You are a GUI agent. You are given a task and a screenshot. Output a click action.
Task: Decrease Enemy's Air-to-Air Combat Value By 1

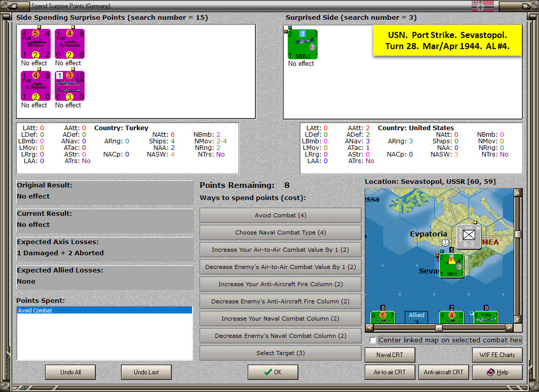tap(280, 267)
